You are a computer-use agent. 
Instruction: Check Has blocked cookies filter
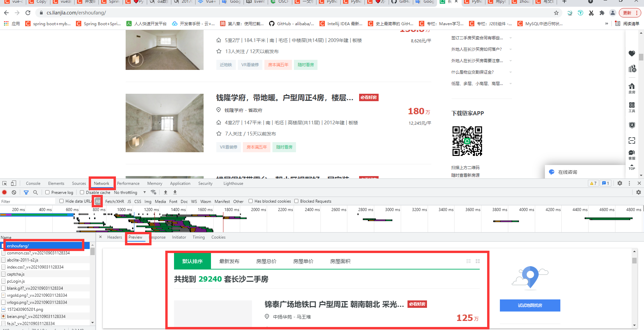[251, 201]
